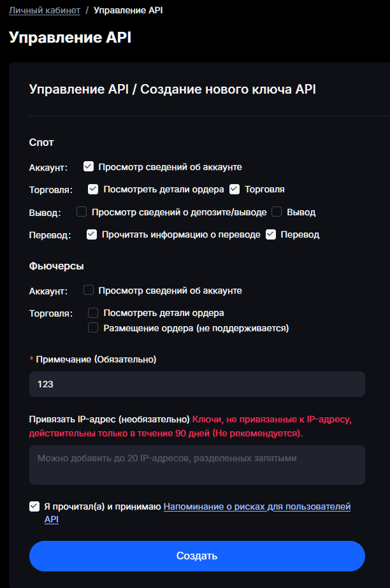Image resolution: width=390 pixels, height=588 pixels.
Task: Open 'Напоминание о рисках для пользователей API' link
Action: [x=257, y=507]
